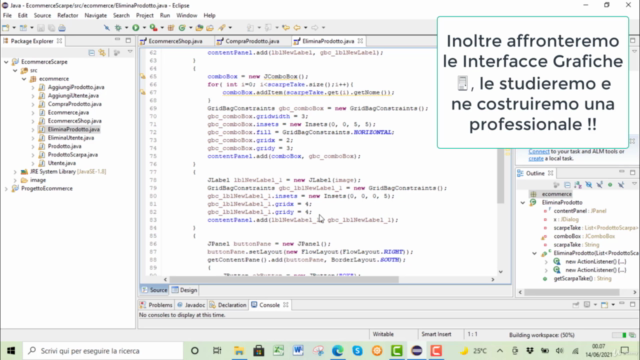Click Last Edit Location arrow icon
The image size is (640, 360).
[286, 28]
